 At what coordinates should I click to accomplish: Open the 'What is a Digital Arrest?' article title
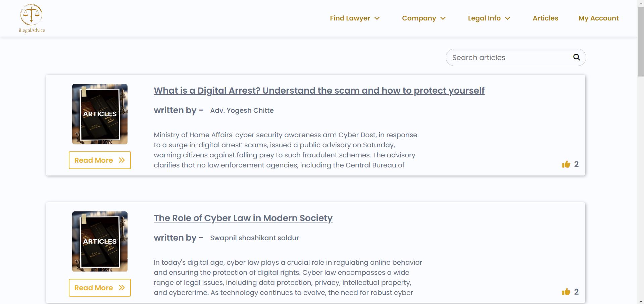click(x=319, y=91)
